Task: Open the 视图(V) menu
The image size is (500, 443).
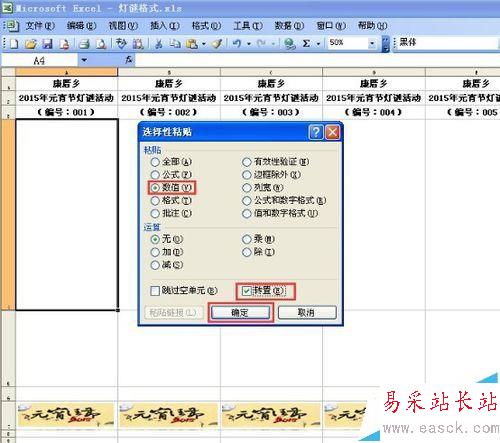Action: coord(123,26)
